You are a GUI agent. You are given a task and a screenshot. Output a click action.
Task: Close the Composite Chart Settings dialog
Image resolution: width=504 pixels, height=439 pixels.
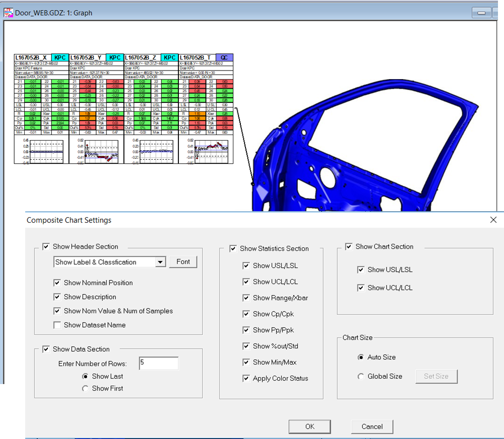coord(493,220)
